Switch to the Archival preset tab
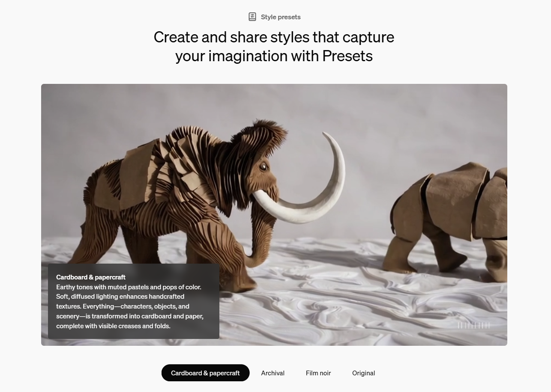551x392 pixels. click(x=273, y=373)
